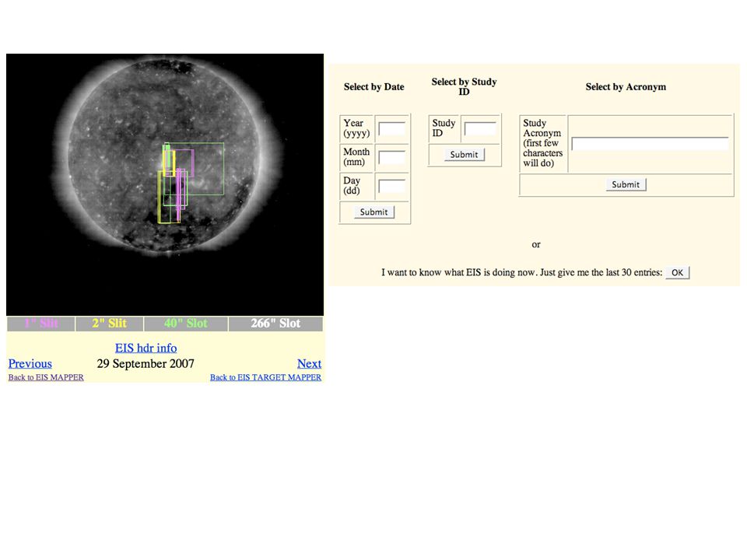Click the 40" Slot legend cell
Screen dimensions: 747x560
tap(186, 324)
